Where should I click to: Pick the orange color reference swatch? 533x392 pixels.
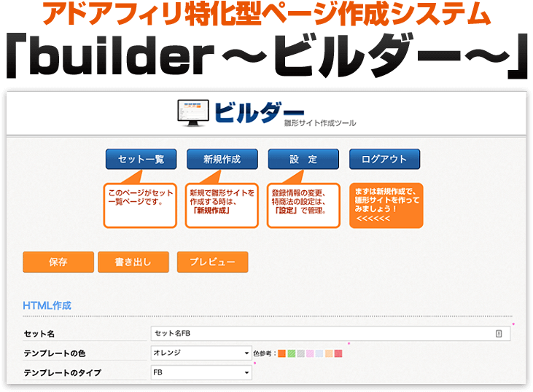pos(282,354)
